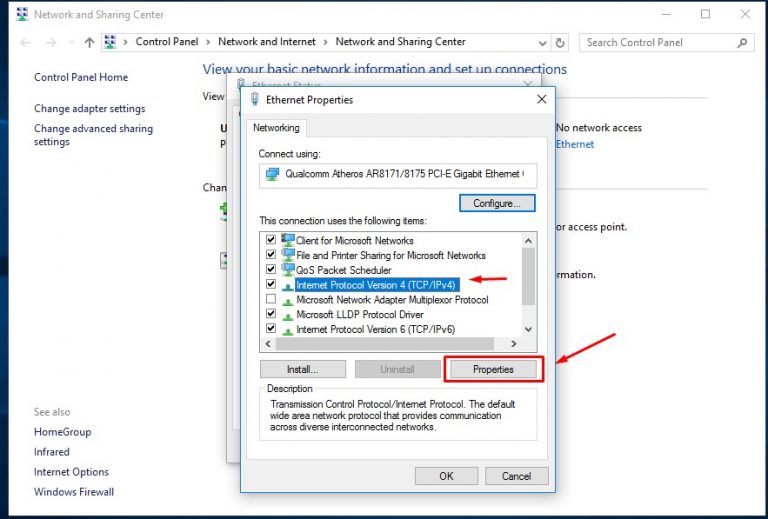Open Change adapter settings link

click(90, 108)
